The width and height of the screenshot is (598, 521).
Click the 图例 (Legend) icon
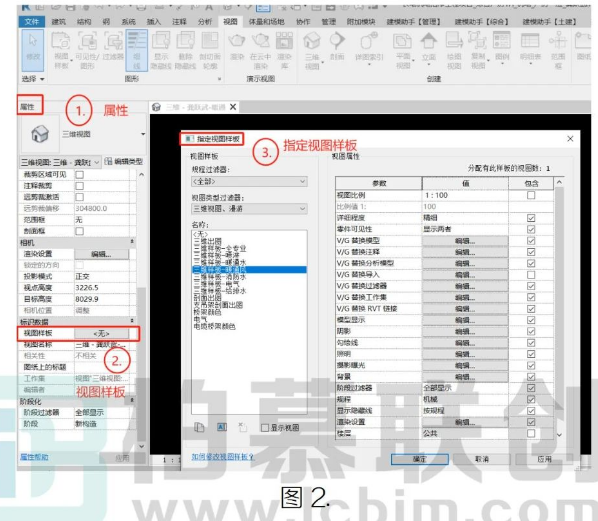click(502, 47)
